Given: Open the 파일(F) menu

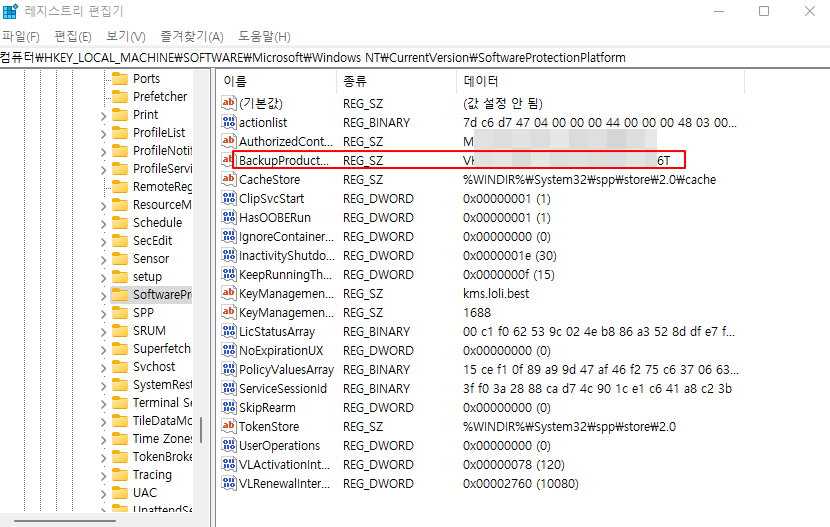Looking at the screenshot, I should tap(21, 37).
